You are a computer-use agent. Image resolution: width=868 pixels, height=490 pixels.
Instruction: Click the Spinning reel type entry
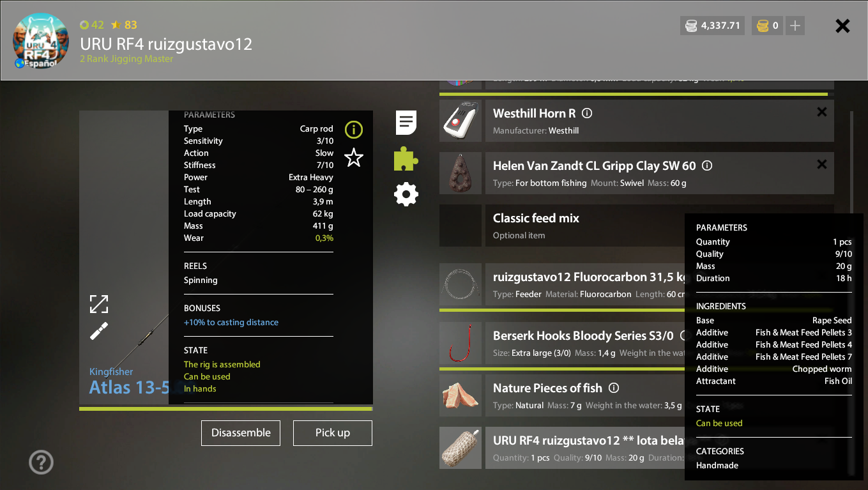pyautogui.click(x=201, y=280)
